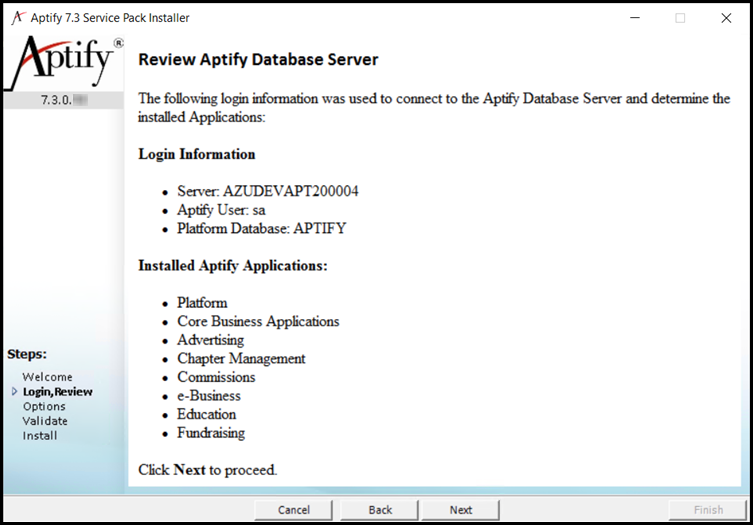Image resolution: width=753 pixels, height=525 pixels.
Task: Cancel the service pack installation
Action: [293, 510]
